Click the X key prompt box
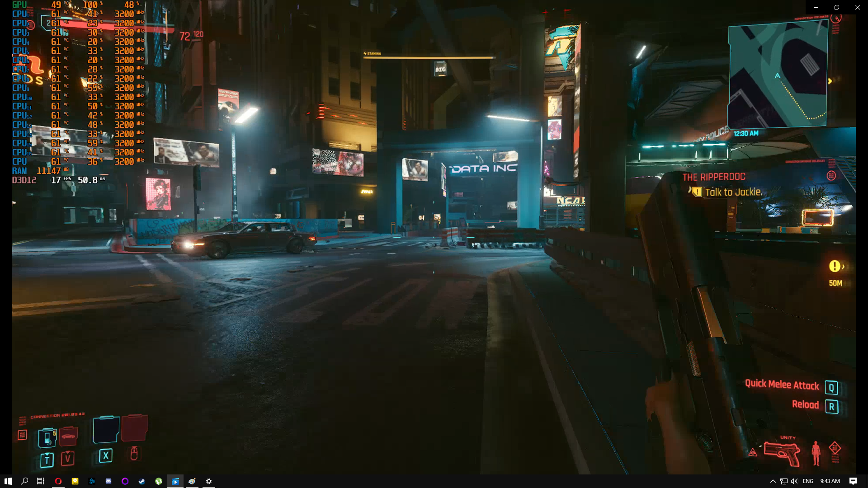This screenshot has width=868, height=488. click(x=105, y=456)
